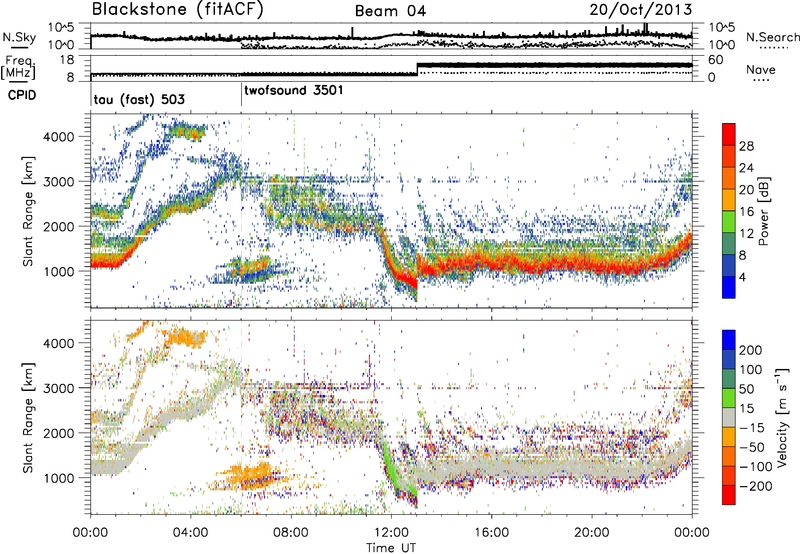Viewport: 800px width, 554px height.
Task: Click 'Slant Range [km]' label of velocity panel
Action: pyautogui.click(x=28, y=417)
